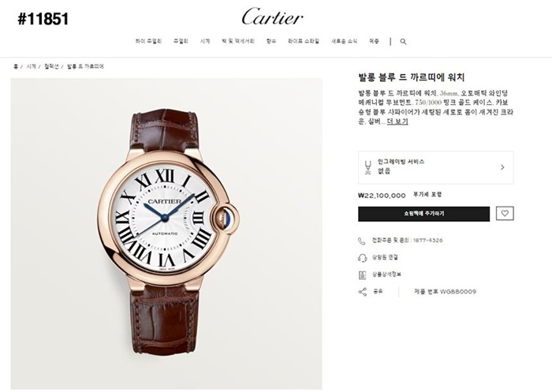Click the engraving service tool icon

(x=368, y=167)
